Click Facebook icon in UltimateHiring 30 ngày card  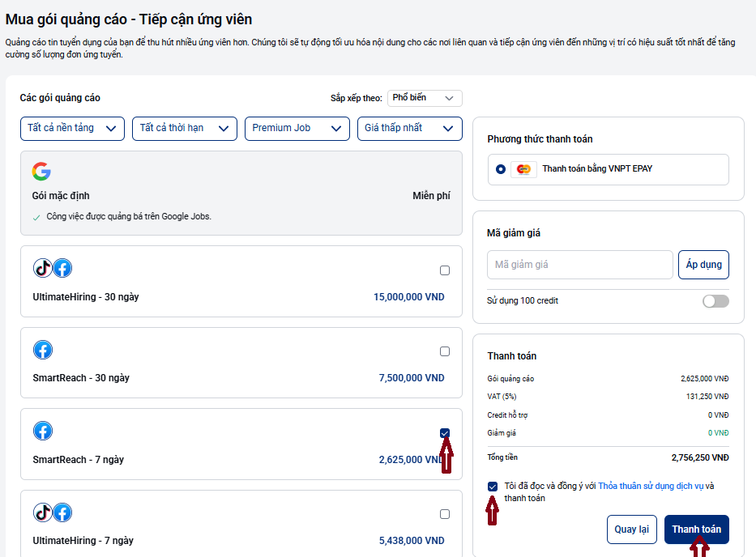pos(62,268)
